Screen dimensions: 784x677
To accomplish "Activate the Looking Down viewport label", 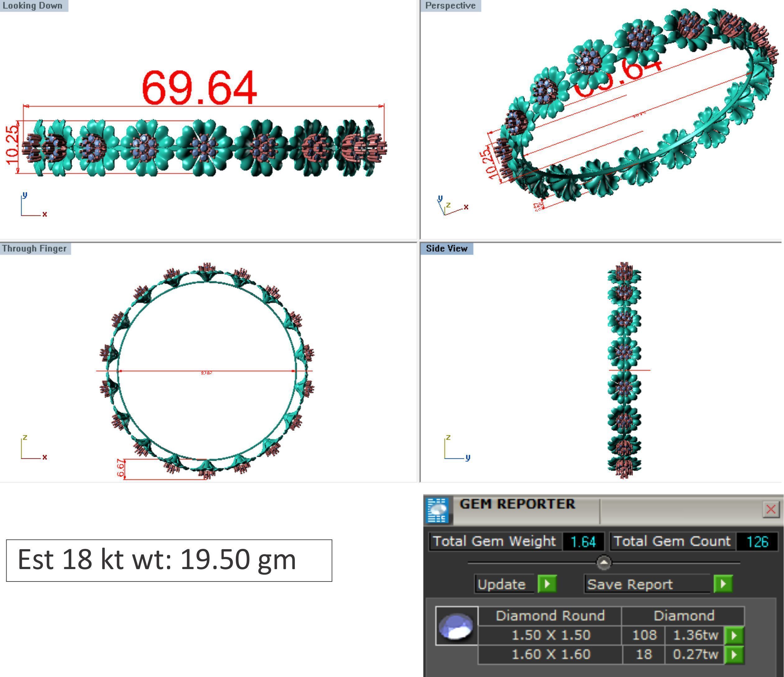I will click(x=33, y=6).
